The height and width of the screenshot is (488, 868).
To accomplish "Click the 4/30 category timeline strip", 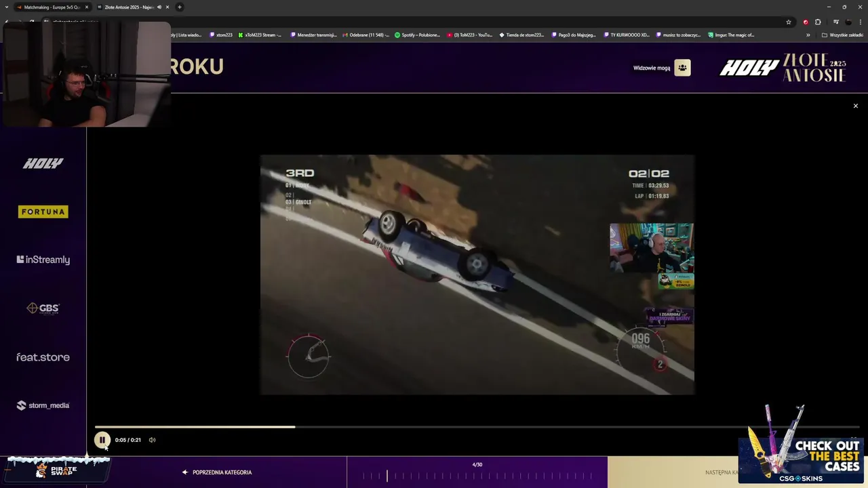I will [x=477, y=472].
